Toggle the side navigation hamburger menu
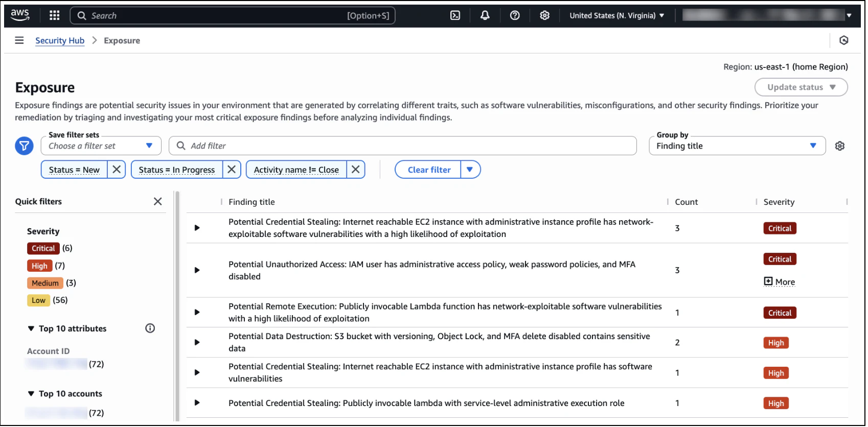The image size is (868, 427). click(19, 40)
